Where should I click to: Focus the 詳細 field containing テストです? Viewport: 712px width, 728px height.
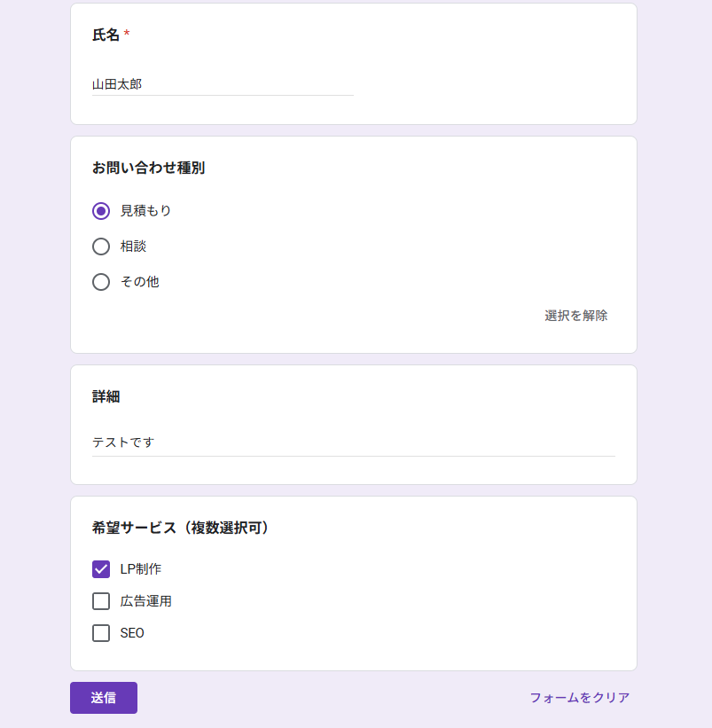[x=354, y=443]
